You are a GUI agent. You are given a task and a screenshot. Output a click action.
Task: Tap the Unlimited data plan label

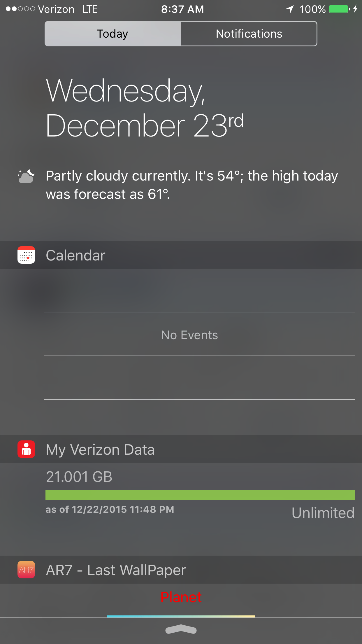pyautogui.click(x=323, y=513)
